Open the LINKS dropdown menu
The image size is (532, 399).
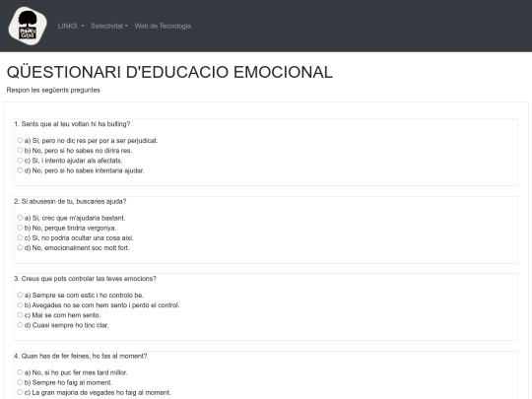click(x=71, y=27)
